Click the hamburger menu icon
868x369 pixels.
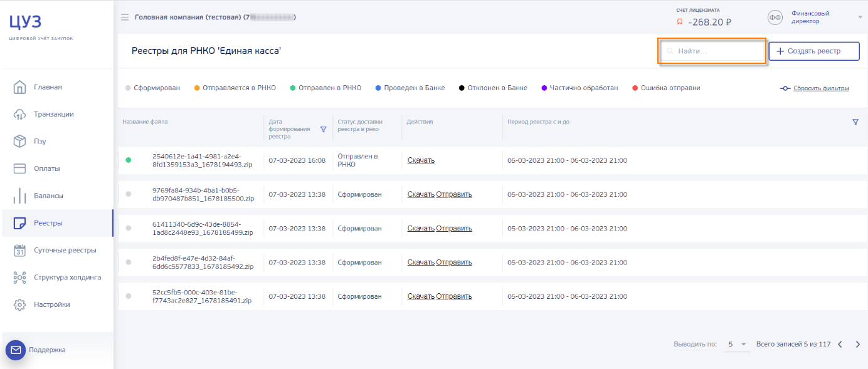point(125,17)
